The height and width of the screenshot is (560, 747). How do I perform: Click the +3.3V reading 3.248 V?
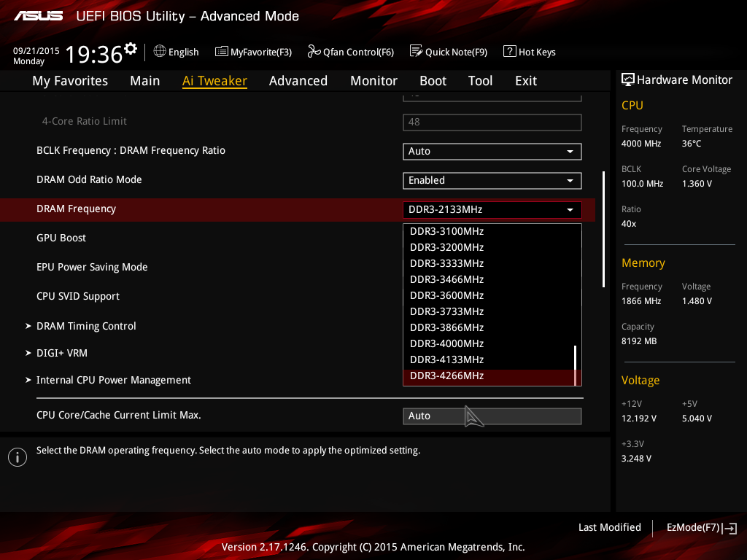[636, 458]
